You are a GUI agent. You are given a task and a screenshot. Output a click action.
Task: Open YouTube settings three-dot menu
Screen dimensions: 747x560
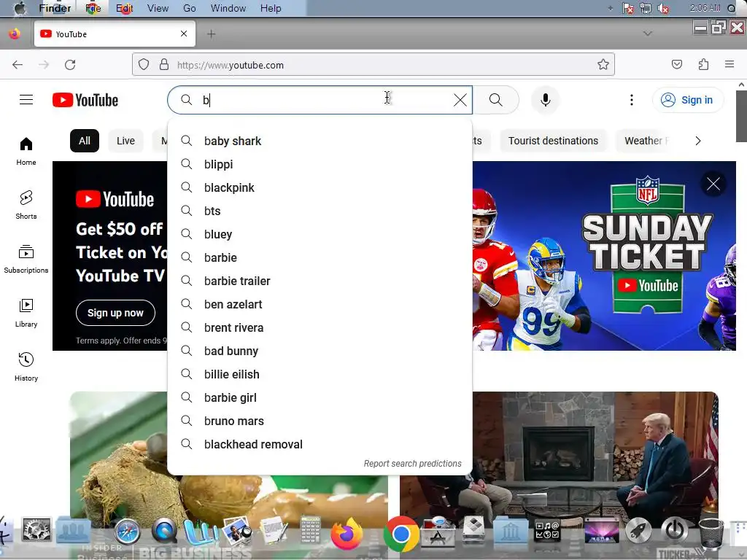631,100
